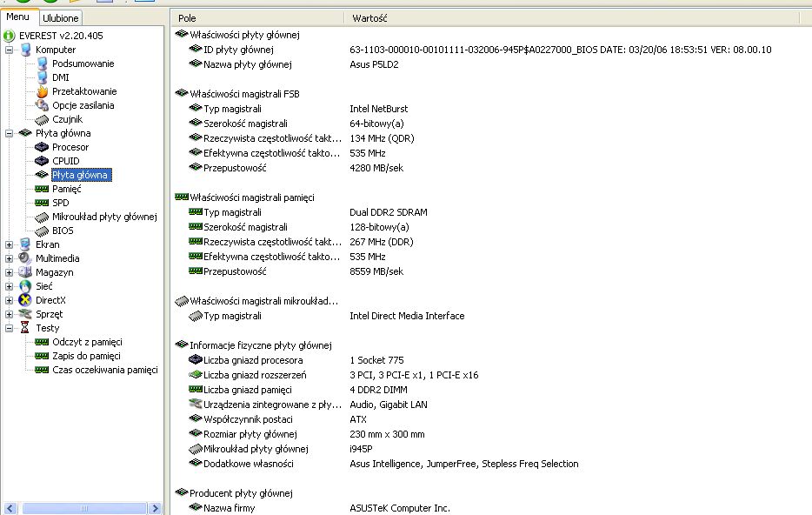Click the DirectX logo icon
The height and width of the screenshot is (515, 812).
(25, 300)
